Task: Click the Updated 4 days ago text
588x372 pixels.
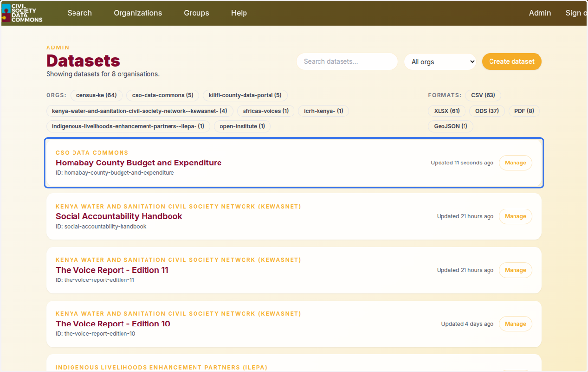Action: 467,324
